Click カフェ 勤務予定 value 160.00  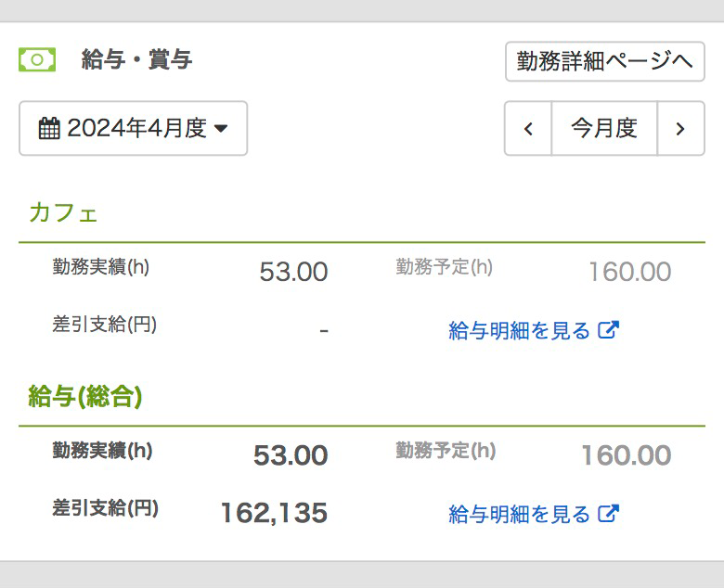pyautogui.click(x=630, y=272)
